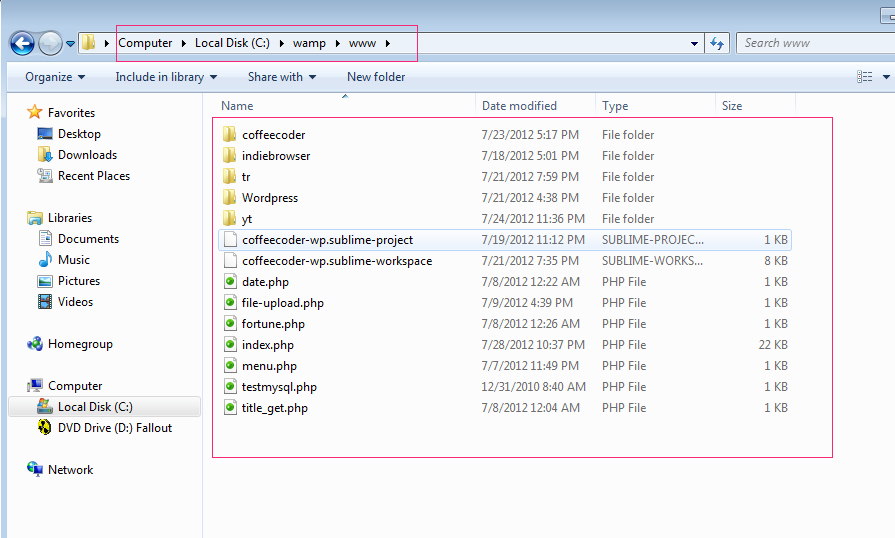The width and height of the screenshot is (895, 538).
Task: Select the yt folder icon
Action: 229,219
